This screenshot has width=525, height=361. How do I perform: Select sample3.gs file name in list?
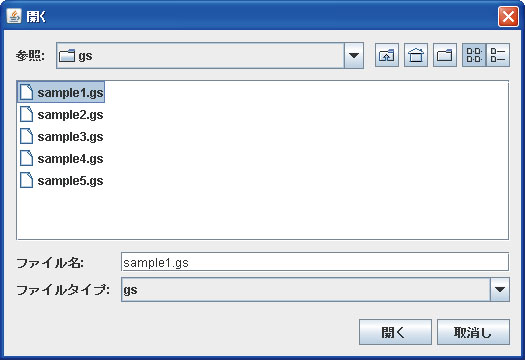(70, 137)
